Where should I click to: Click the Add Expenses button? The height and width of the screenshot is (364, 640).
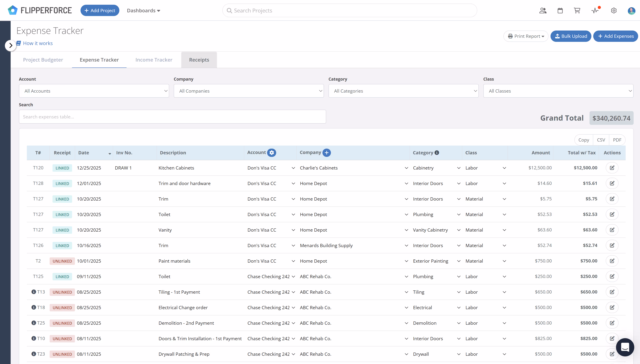(x=616, y=36)
